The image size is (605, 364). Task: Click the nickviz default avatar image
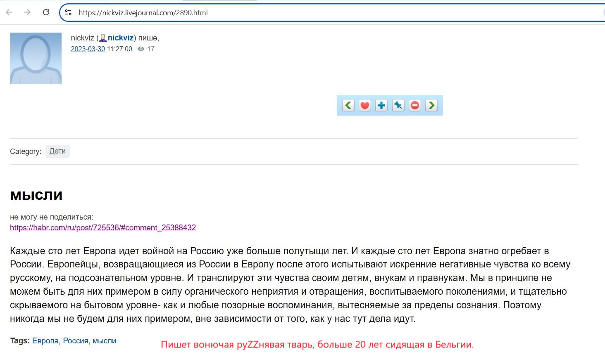tap(36, 58)
